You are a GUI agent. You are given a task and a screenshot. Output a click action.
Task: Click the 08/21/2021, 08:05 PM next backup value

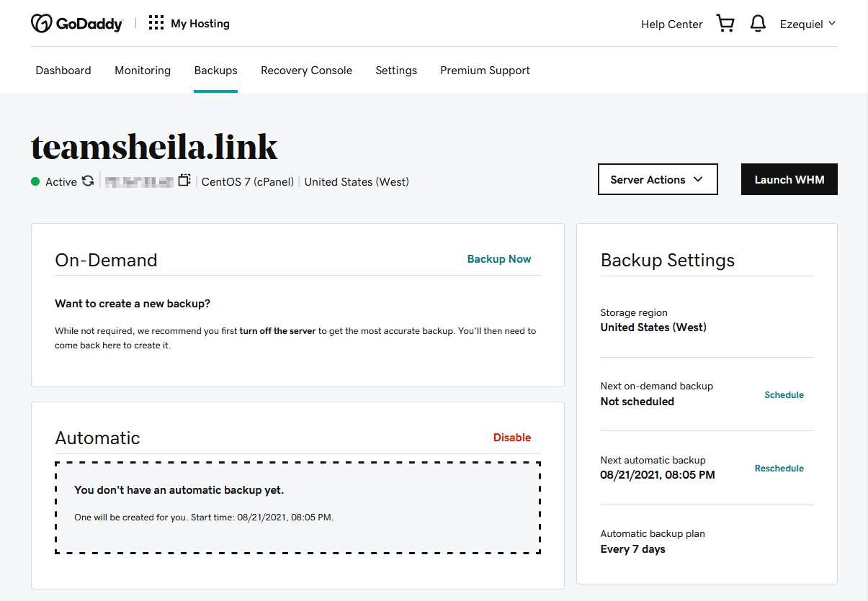pos(658,475)
